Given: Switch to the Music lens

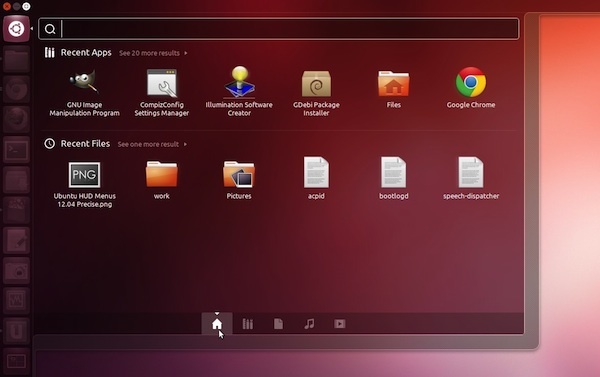Looking at the screenshot, I should 309,324.
